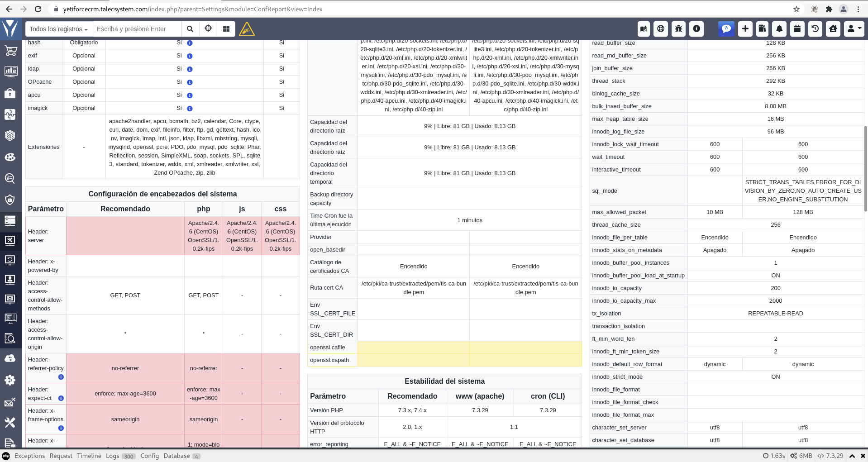Show info for the OPcache row
This screenshot has width=868, height=462.
point(190,82)
